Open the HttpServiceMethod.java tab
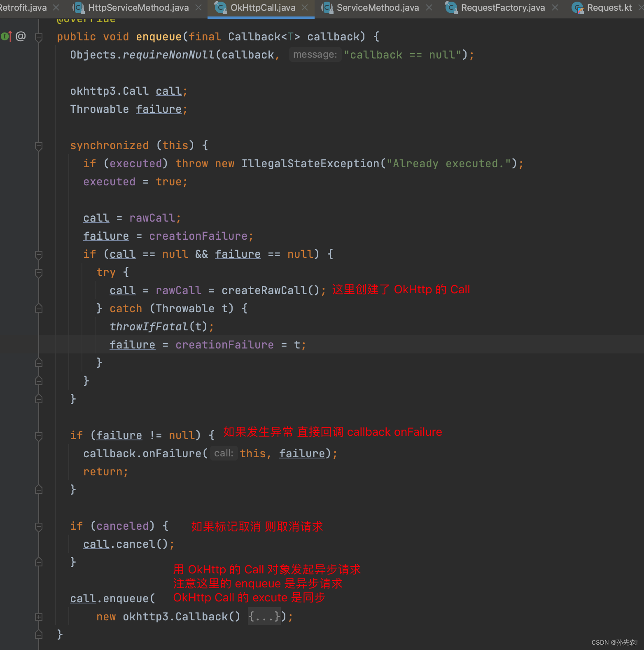 pos(138,8)
